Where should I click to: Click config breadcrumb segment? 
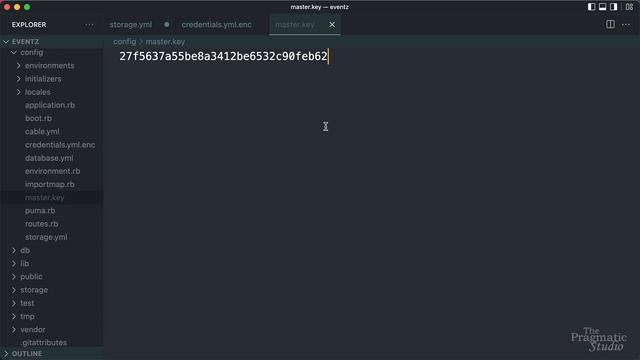click(x=124, y=42)
